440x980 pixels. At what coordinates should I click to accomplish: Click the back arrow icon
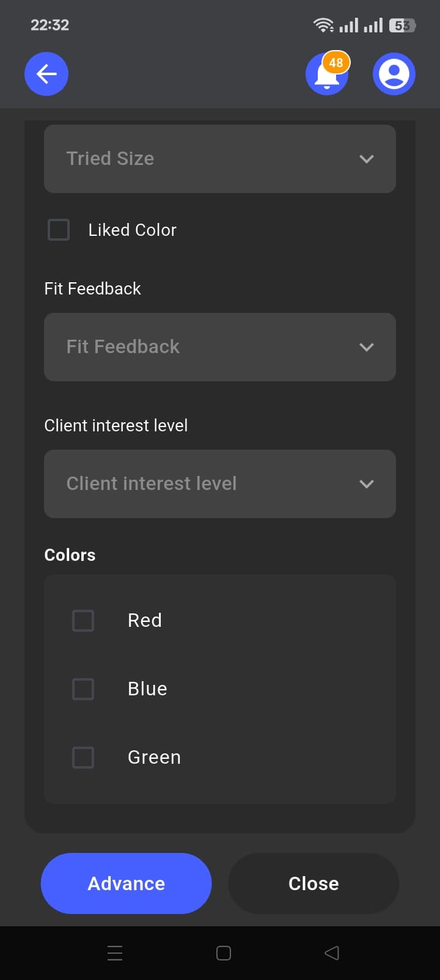coord(46,73)
